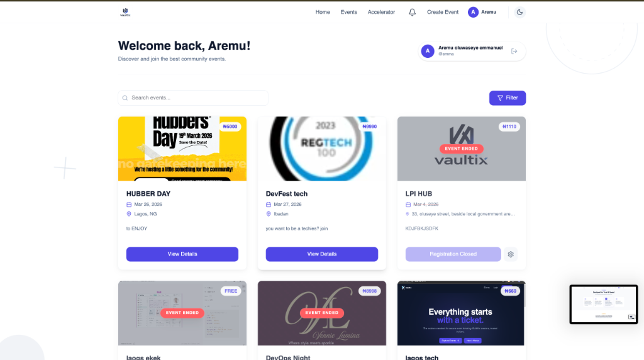Image resolution: width=644 pixels, height=360 pixels.
Task: Open the Events menu item
Action: click(x=348, y=13)
